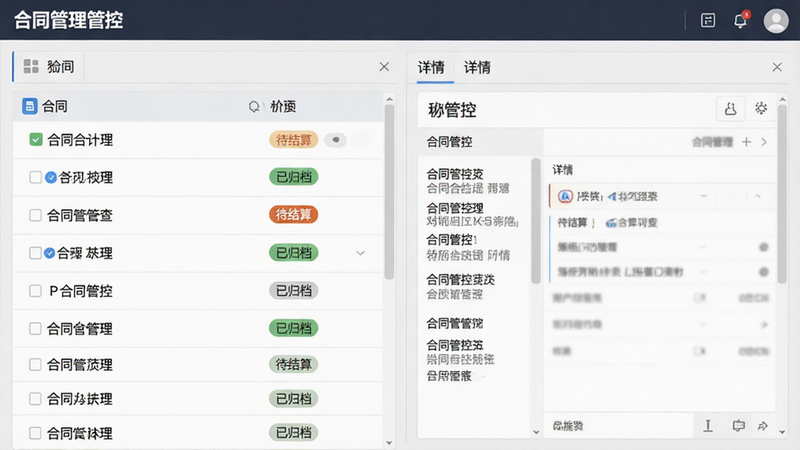Click the text cursor icon in bottom toolbar
This screenshot has width=800, height=450.
coord(708,426)
